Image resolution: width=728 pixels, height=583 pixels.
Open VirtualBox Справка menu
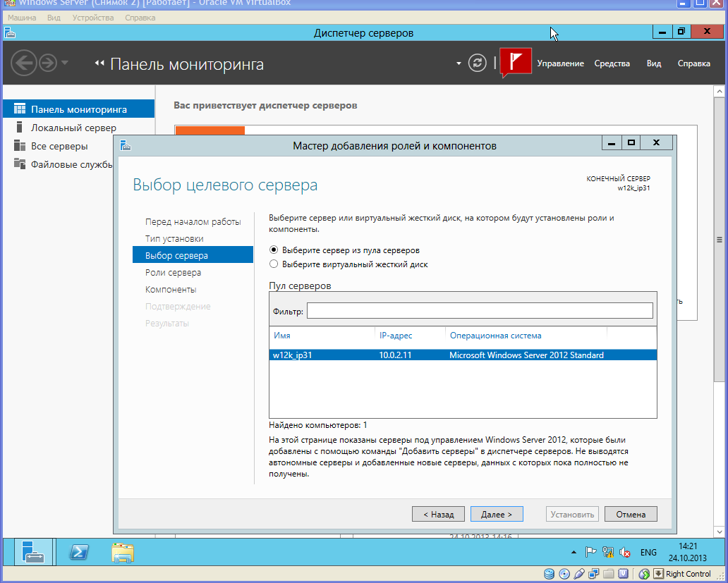[x=140, y=18]
